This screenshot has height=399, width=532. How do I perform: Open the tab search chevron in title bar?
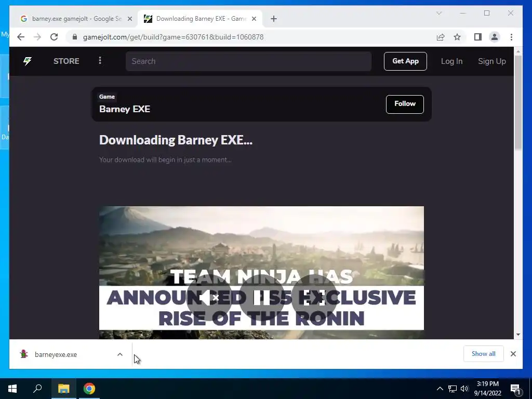438,13
